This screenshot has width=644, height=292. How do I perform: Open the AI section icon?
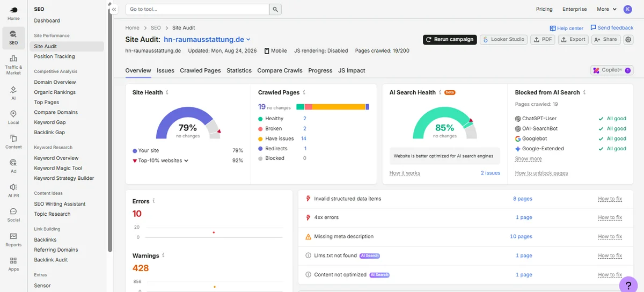[13, 93]
